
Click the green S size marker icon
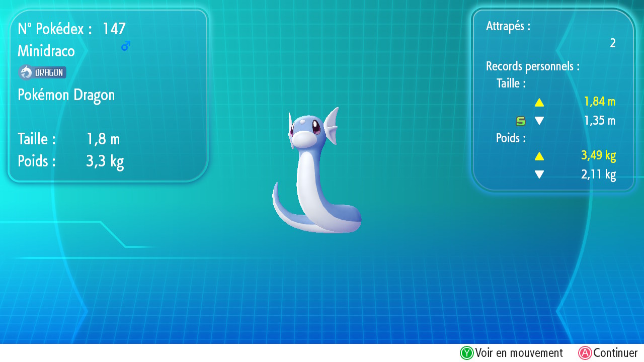pyautogui.click(x=521, y=121)
